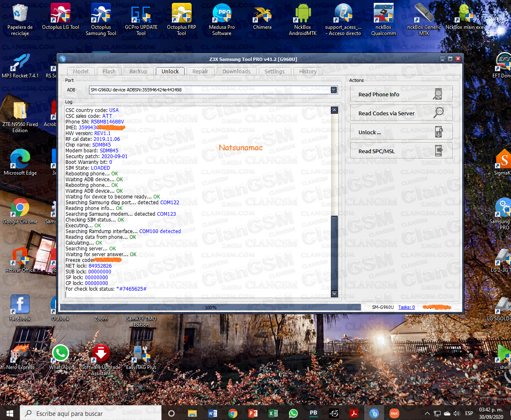Select the Unlock tab

coord(170,71)
